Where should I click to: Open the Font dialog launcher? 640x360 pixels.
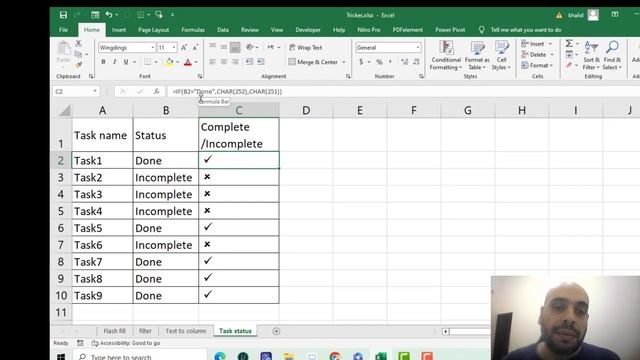point(200,76)
